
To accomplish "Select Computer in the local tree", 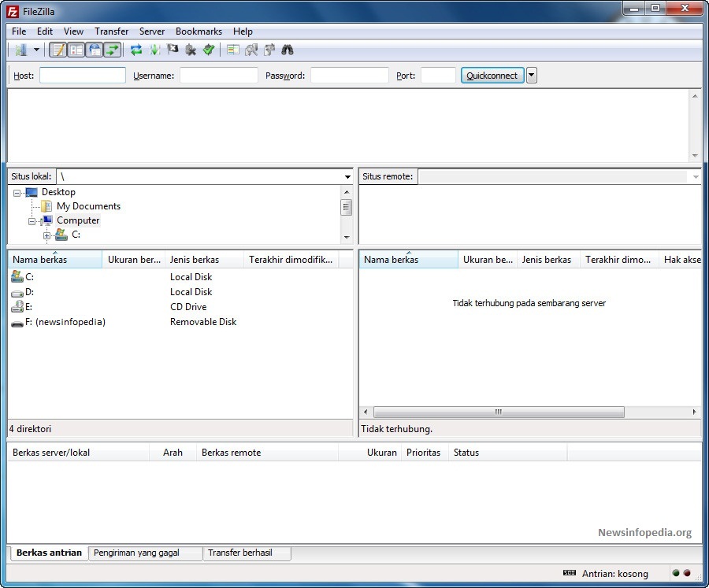I will click(x=78, y=220).
